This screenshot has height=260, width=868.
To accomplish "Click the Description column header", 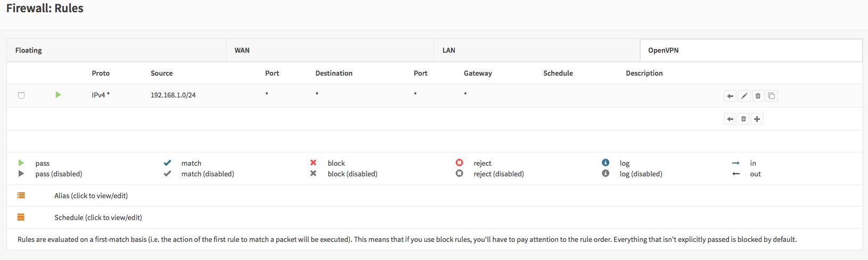I will click(x=644, y=73).
